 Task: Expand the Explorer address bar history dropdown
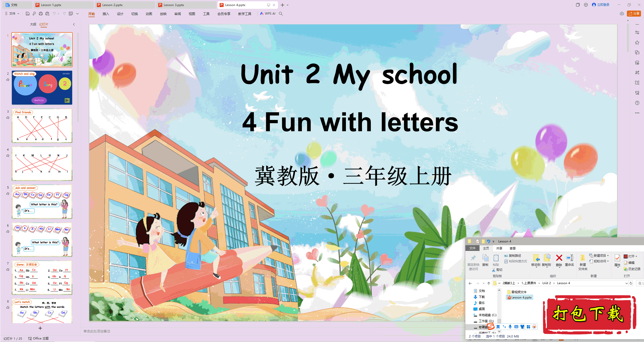[626, 283]
